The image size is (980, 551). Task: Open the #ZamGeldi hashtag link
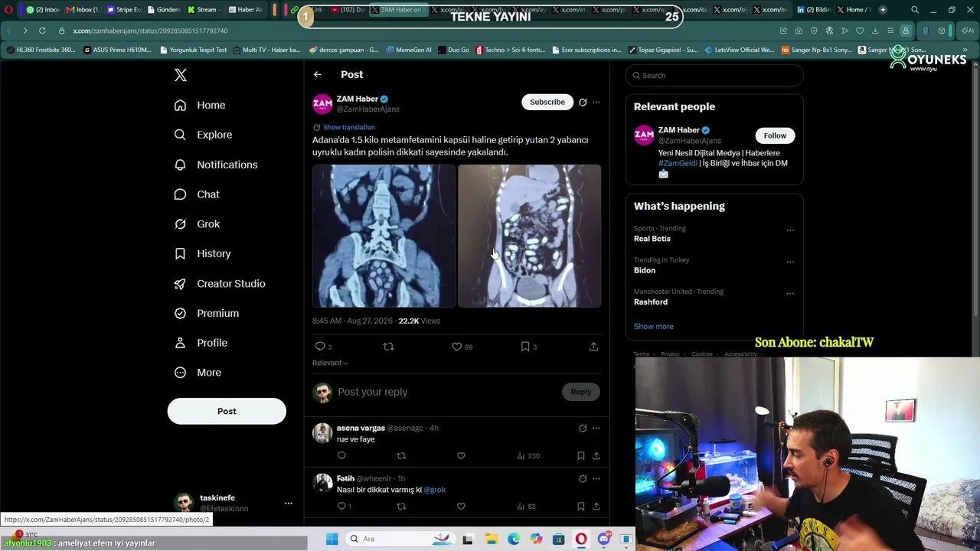pyautogui.click(x=678, y=163)
